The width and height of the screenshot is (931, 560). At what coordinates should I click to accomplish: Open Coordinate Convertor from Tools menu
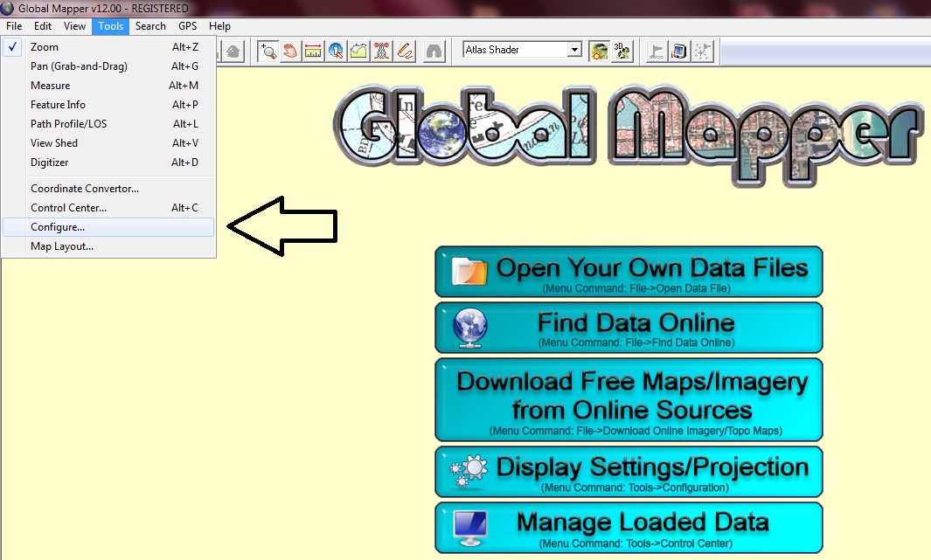(x=108, y=189)
